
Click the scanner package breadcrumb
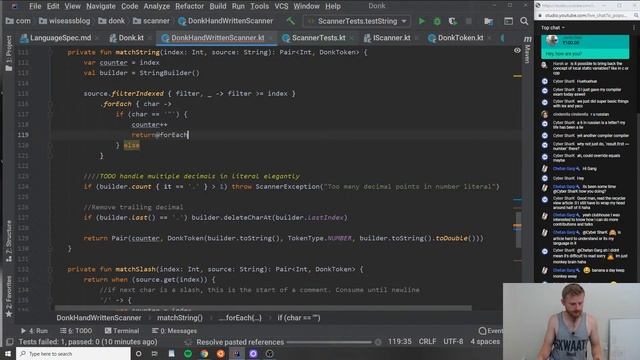tap(151, 21)
